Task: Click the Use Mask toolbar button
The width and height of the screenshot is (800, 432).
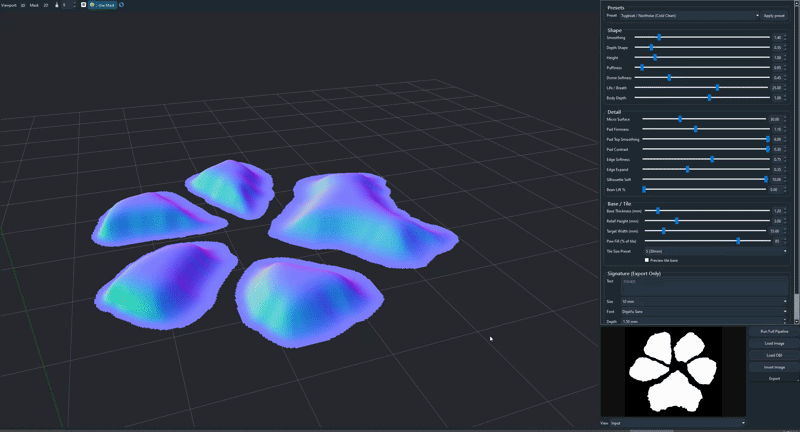Action: 105,5
